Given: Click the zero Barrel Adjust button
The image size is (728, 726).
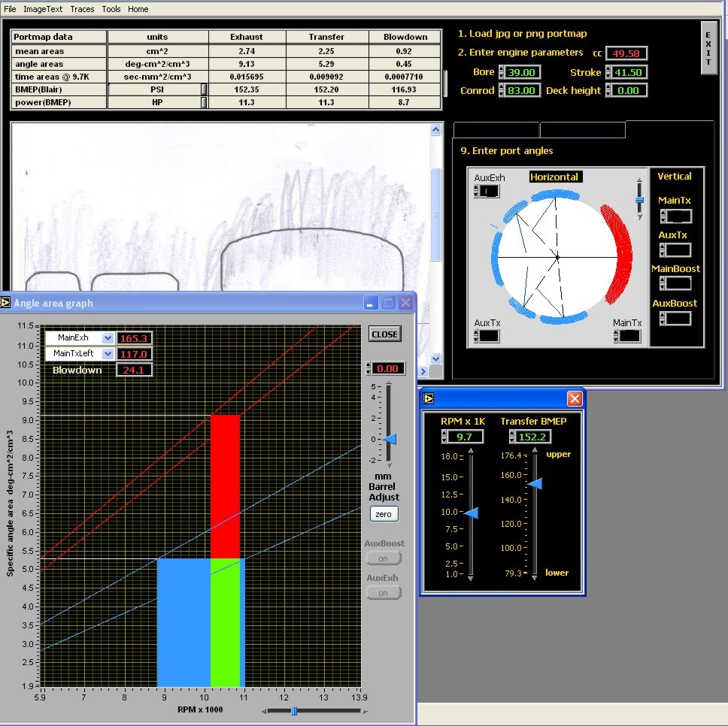Looking at the screenshot, I should pyautogui.click(x=384, y=514).
